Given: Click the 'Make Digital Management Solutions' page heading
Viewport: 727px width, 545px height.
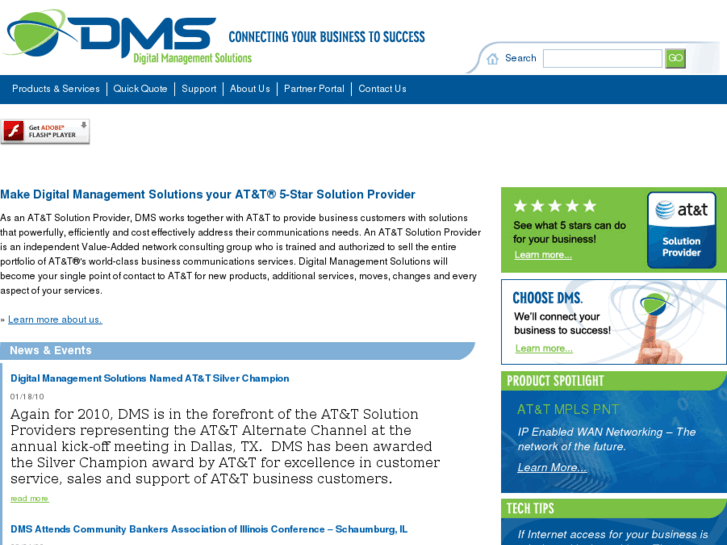Looking at the screenshot, I should tap(208, 194).
